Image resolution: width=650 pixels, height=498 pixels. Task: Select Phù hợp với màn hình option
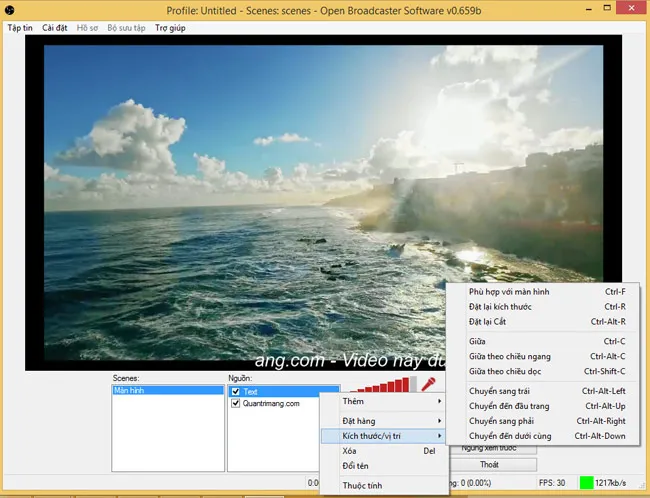[509, 291]
